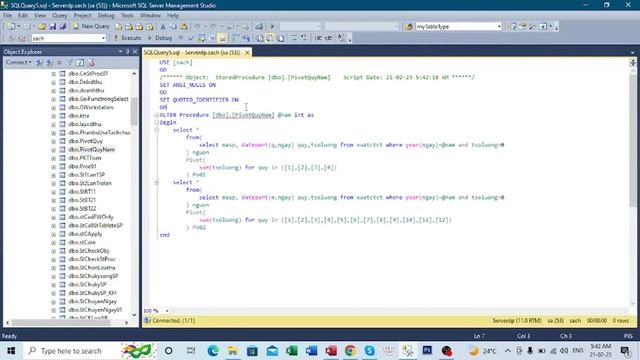Toggle Include Actual Execution Plan
This screenshot has height=360, width=640.
236,38
